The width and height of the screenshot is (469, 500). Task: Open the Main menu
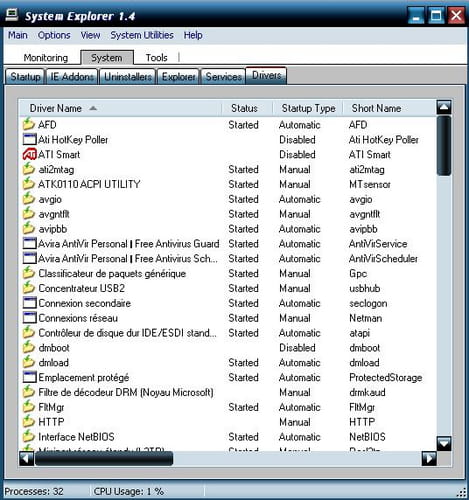(x=18, y=35)
